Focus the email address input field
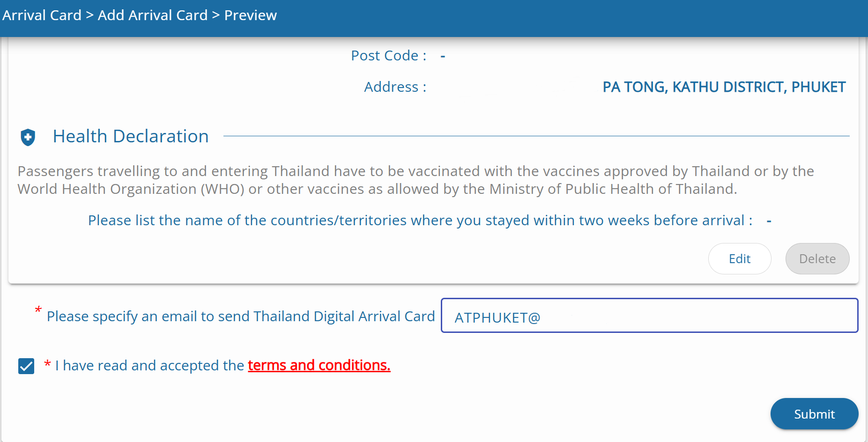Viewport: 868px width, 442px height. 649,316
